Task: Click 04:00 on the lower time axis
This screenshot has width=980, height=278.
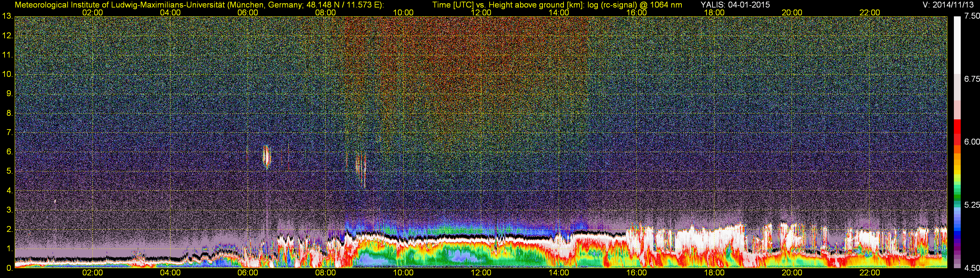Action: [170, 273]
